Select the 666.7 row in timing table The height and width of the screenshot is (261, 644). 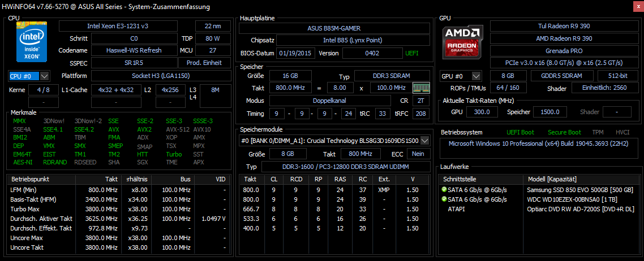[x=334, y=209]
